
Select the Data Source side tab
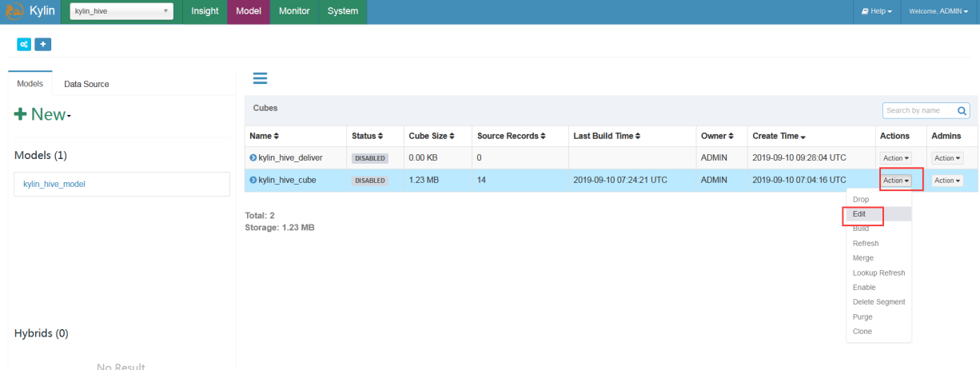click(86, 83)
